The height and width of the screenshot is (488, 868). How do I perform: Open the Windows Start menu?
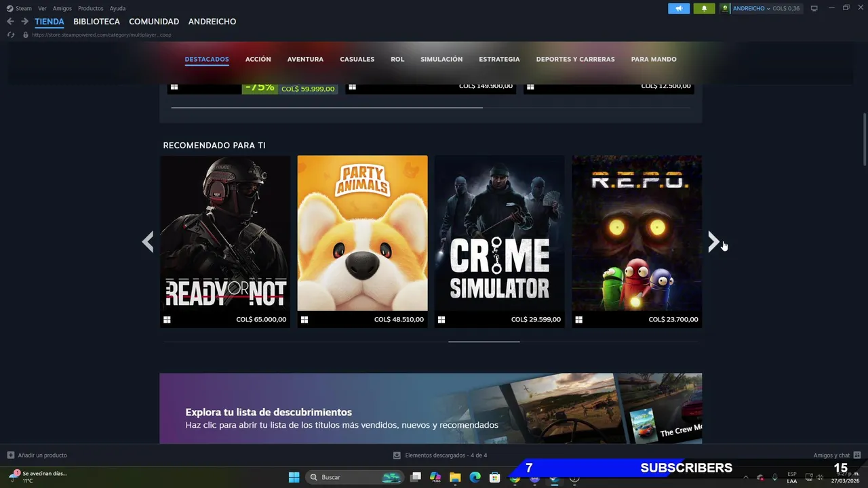coord(294,477)
